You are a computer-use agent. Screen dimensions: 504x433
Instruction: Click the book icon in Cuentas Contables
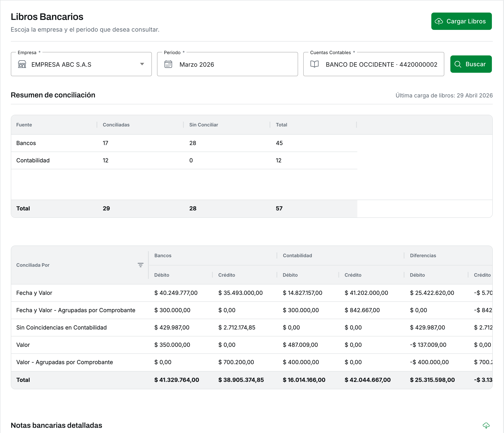(x=315, y=64)
